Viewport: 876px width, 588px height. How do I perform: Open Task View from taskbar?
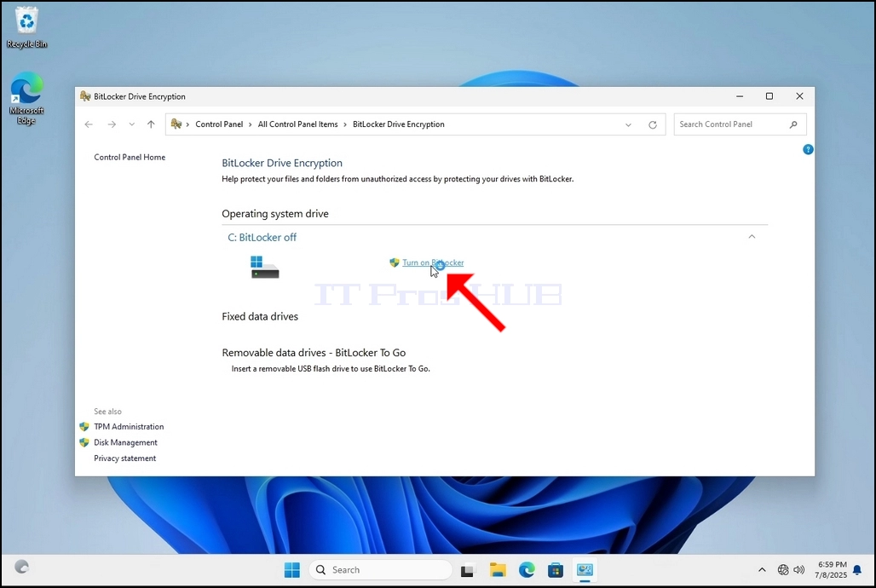coord(467,570)
